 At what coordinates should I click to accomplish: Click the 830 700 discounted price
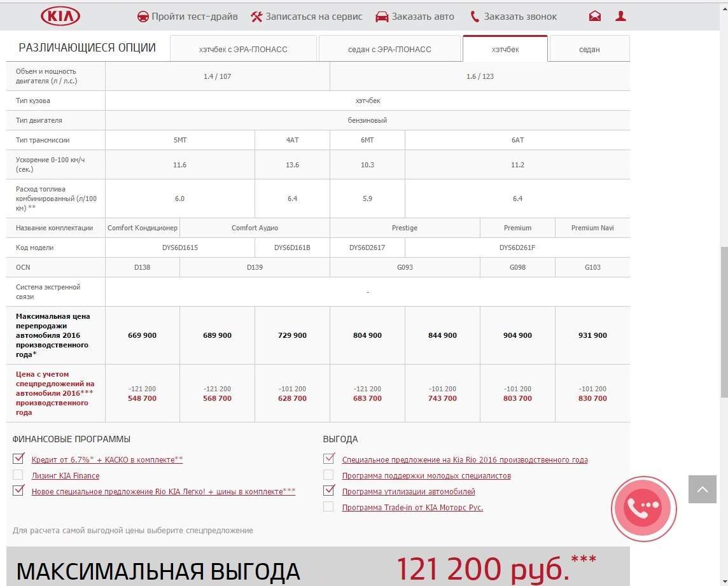click(x=592, y=398)
